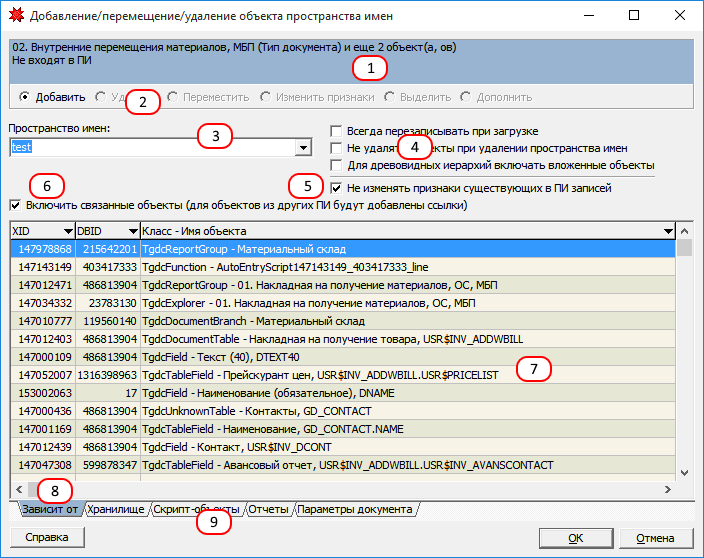Click the red star application icon in title bar
This screenshot has height=558, width=704.
[14, 16]
